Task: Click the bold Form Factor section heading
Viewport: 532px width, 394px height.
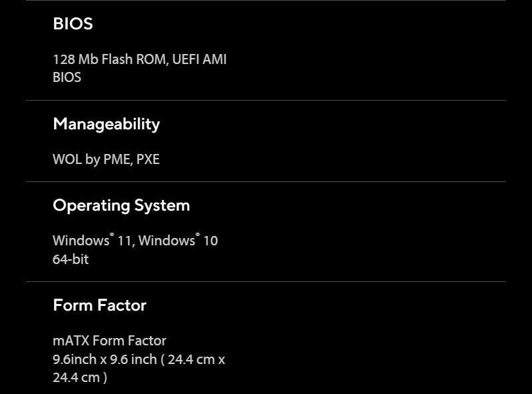Action: [x=99, y=305]
